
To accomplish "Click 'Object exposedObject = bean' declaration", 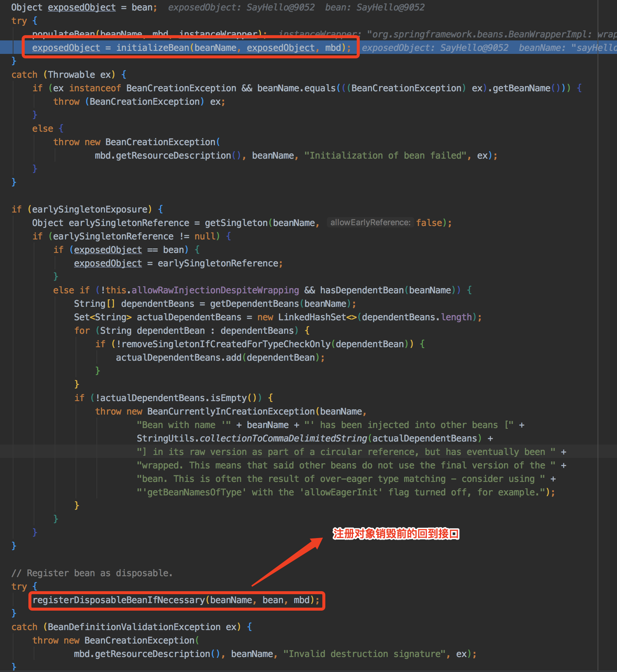I will (x=85, y=7).
